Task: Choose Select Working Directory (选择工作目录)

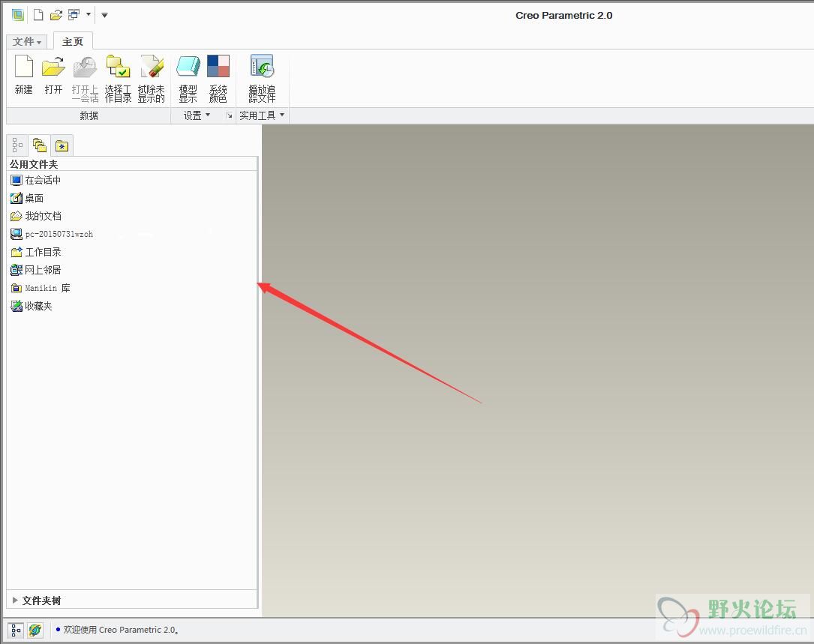Action: pos(118,79)
